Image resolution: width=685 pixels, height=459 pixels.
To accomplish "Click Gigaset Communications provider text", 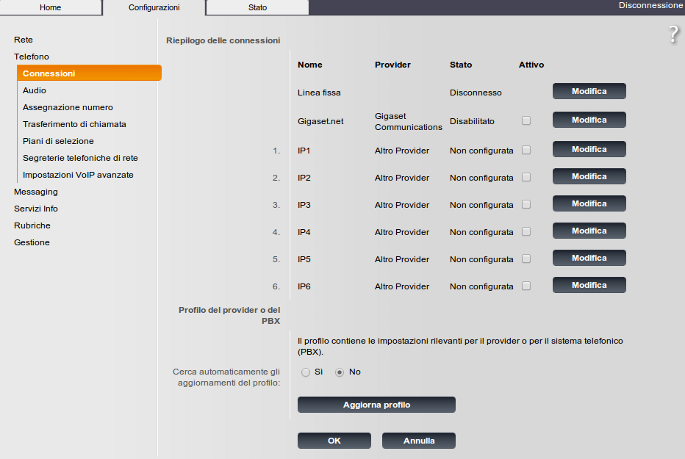I will coord(408,121).
